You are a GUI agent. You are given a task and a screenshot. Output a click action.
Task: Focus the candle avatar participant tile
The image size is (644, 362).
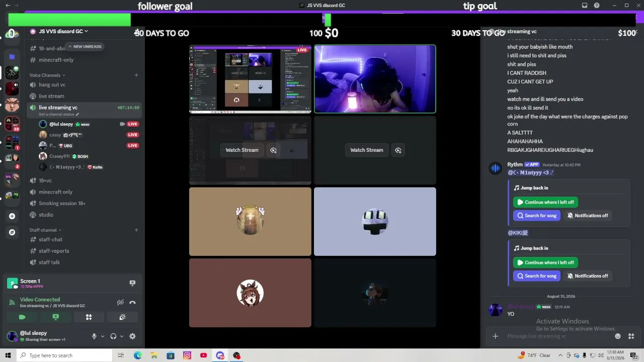pos(250,222)
